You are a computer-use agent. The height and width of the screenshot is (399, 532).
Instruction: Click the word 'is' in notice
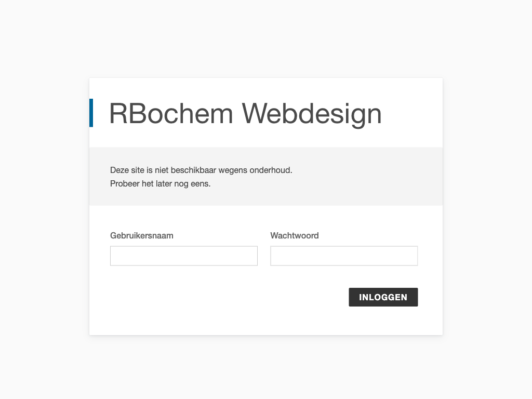[x=150, y=170]
